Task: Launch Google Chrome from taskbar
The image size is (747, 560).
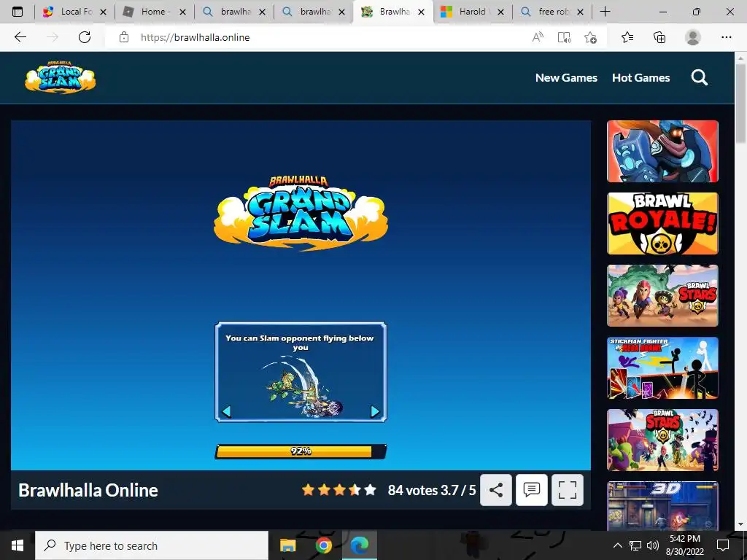Action: click(x=323, y=545)
